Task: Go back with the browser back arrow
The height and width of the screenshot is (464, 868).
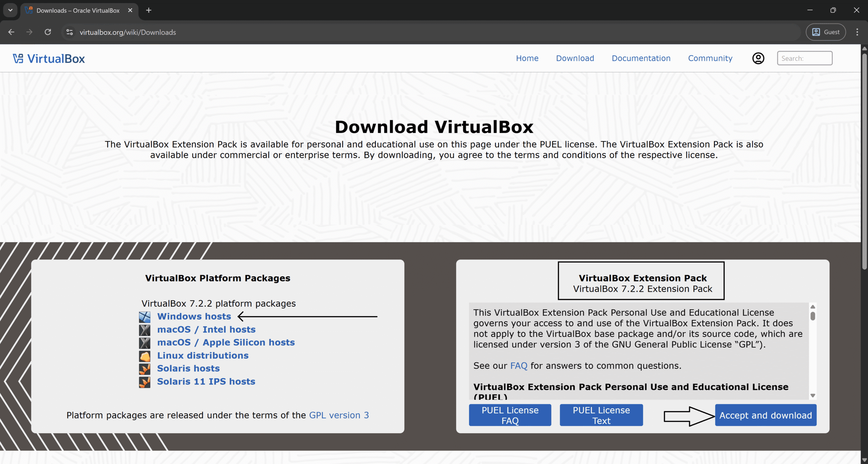Action: pyautogui.click(x=11, y=32)
